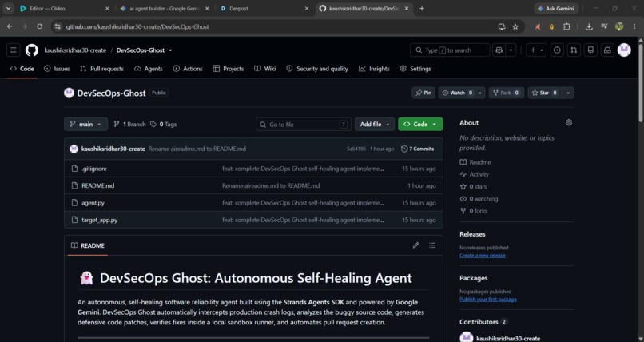The height and width of the screenshot is (342, 644).
Task: Expand the Watch options arrow
Action: click(x=479, y=93)
